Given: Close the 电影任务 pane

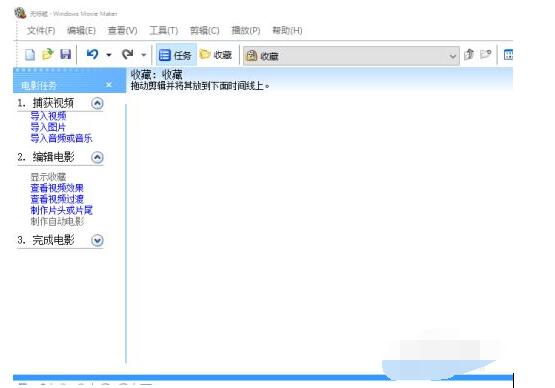Looking at the screenshot, I should click(x=109, y=85).
